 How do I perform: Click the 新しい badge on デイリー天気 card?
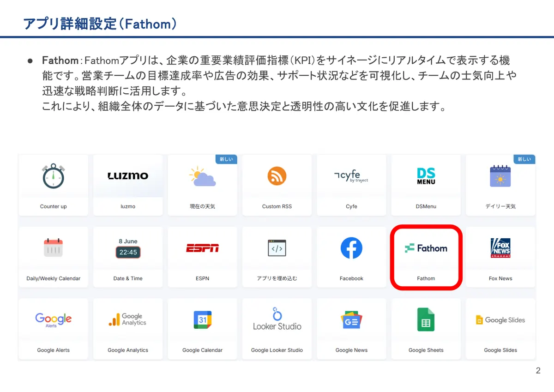(524, 159)
